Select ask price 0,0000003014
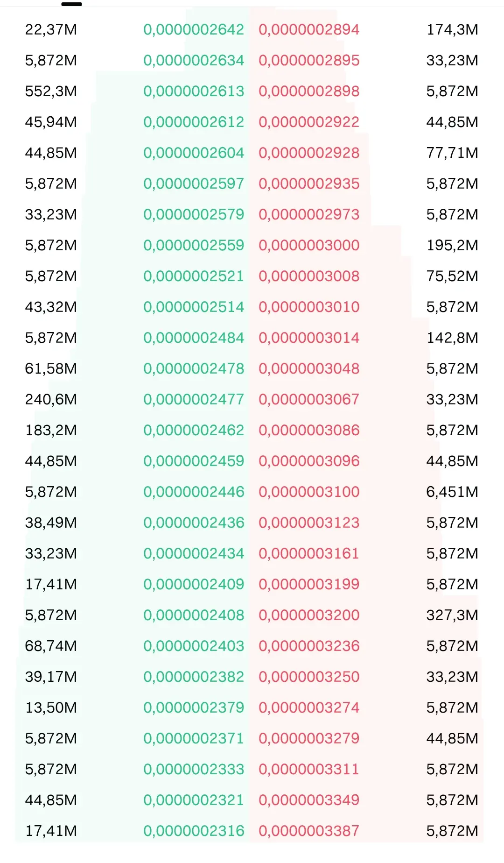Screen dimensions: 504x863 [x=309, y=338]
